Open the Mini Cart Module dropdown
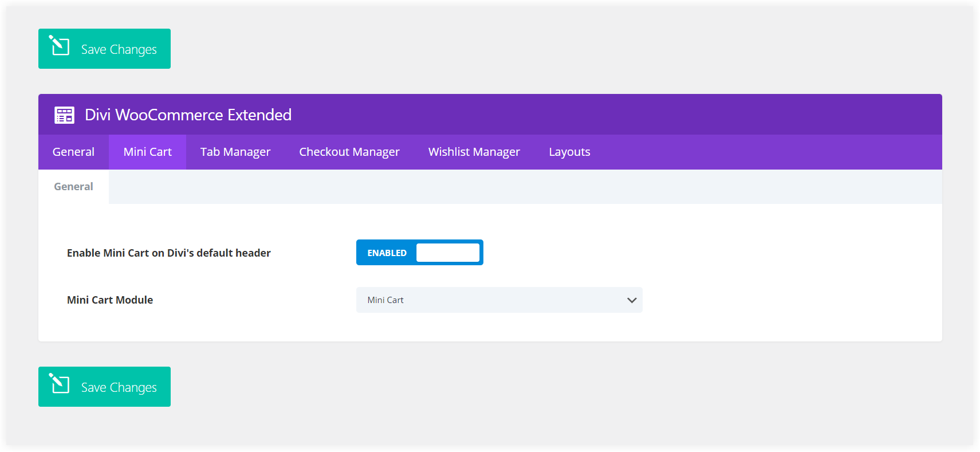The width and height of the screenshot is (980, 452). point(499,300)
